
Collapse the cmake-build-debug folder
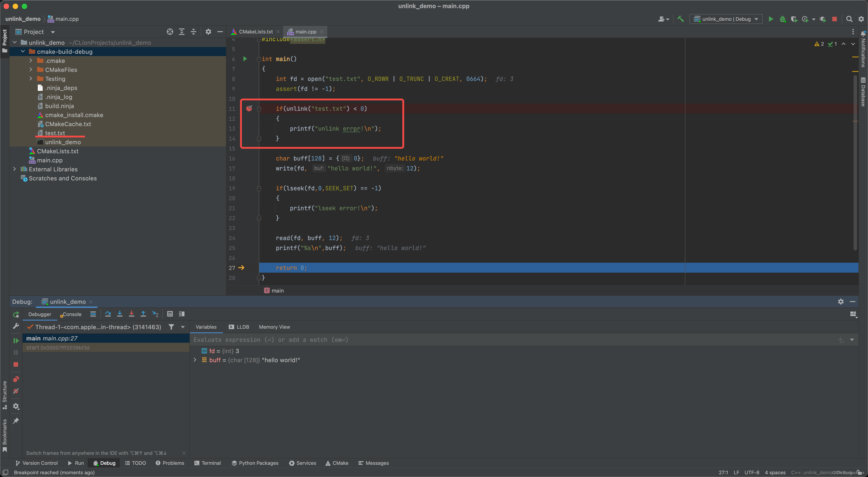click(23, 52)
